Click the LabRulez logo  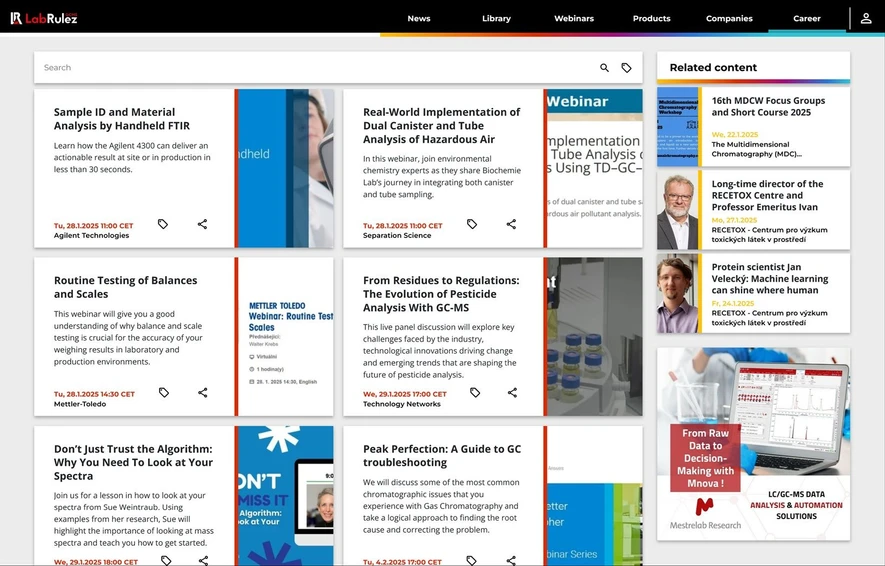[x=43, y=18]
